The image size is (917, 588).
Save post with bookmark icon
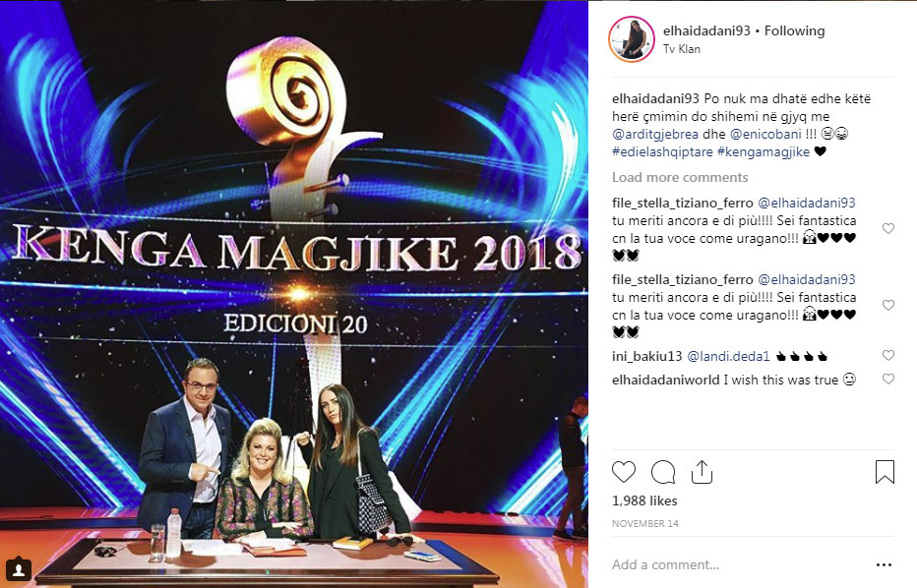885,472
